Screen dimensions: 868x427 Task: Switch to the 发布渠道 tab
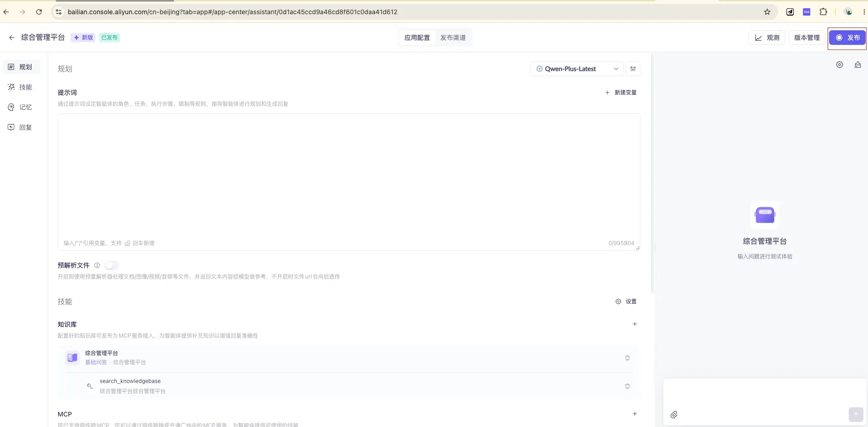click(x=453, y=38)
